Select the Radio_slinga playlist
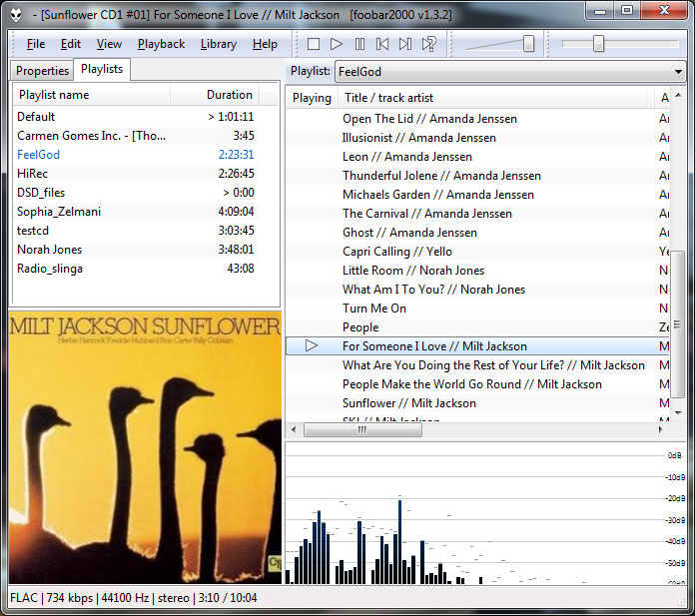Screen dimensions: 695x616 [136, 269]
